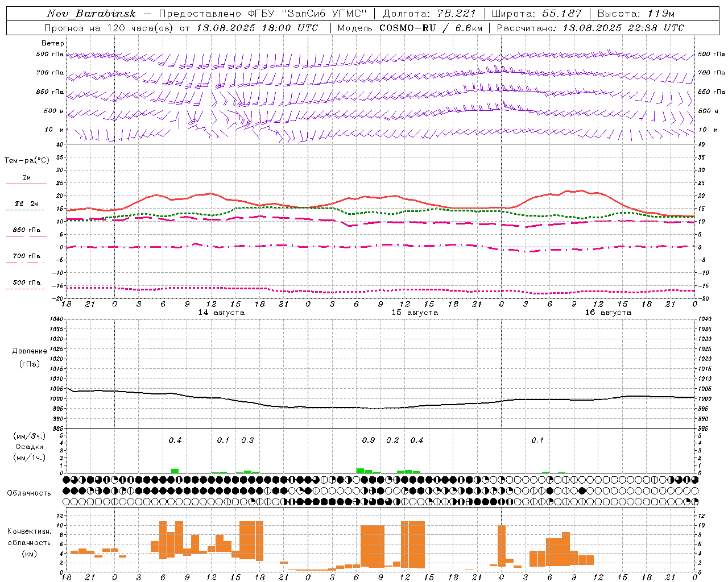Click the 700 гПа temperature legend entry

coord(27,256)
